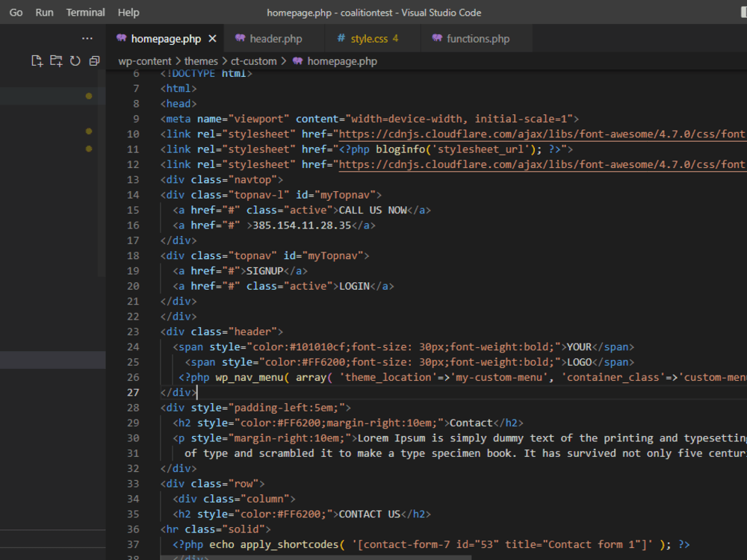Screen dimensions: 747x560
Task: Select the homepage.php tab
Action: coord(166,39)
